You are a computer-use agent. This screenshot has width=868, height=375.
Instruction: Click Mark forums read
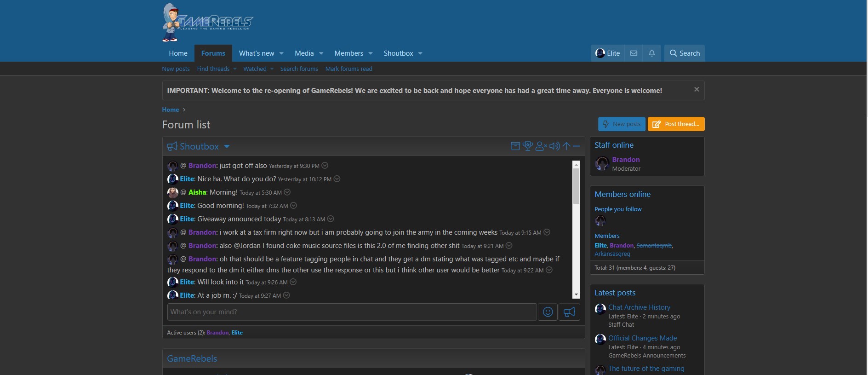[349, 69]
